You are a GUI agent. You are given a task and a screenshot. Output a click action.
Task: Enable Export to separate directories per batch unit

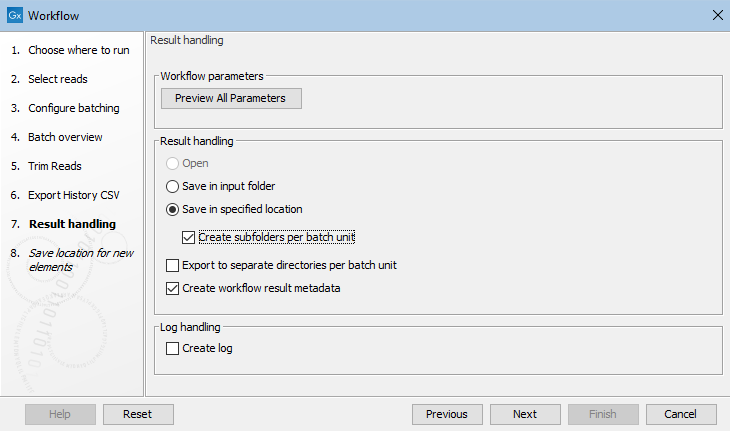pyautogui.click(x=173, y=266)
